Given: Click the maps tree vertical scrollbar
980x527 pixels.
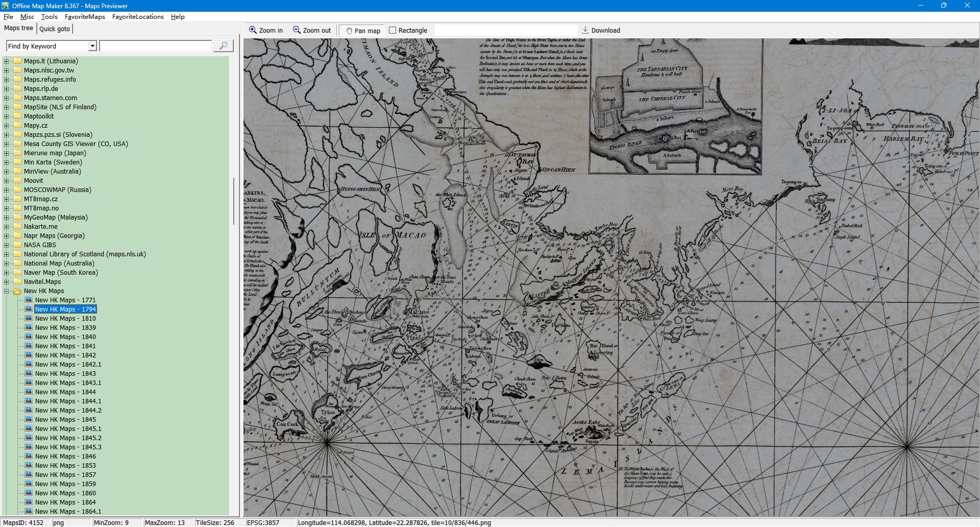Looking at the screenshot, I should coord(234,201).
